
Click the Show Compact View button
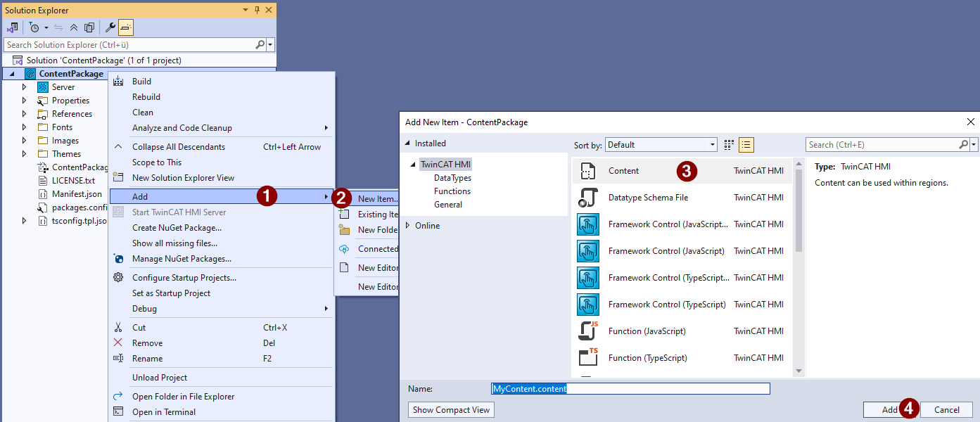[x=451, y=410]
